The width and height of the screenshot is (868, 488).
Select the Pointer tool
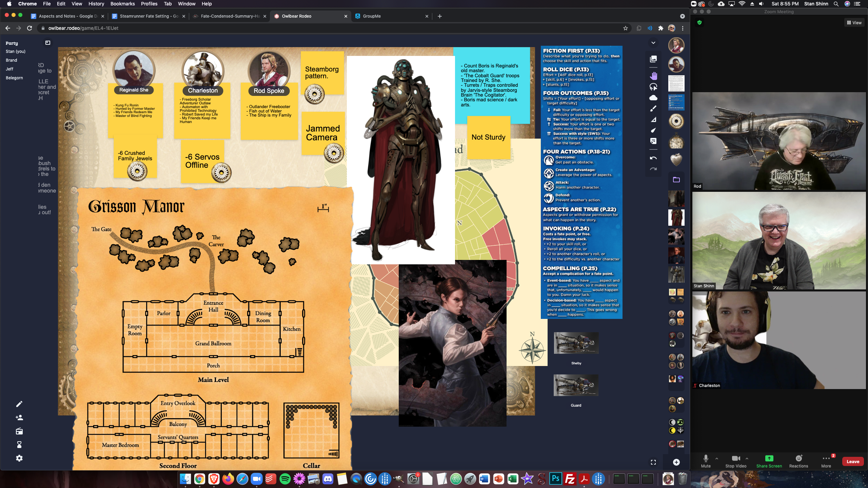point(653,130)
